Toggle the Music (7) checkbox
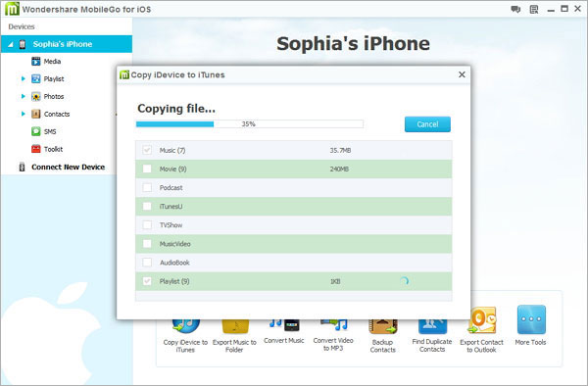588x386 pixels. tap(147, 150)
